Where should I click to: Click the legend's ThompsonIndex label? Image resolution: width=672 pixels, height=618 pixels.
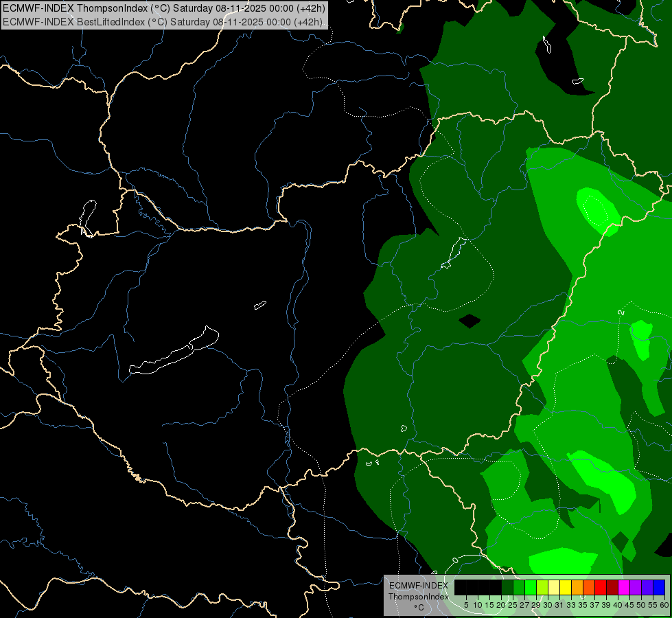tap(418, 597)
